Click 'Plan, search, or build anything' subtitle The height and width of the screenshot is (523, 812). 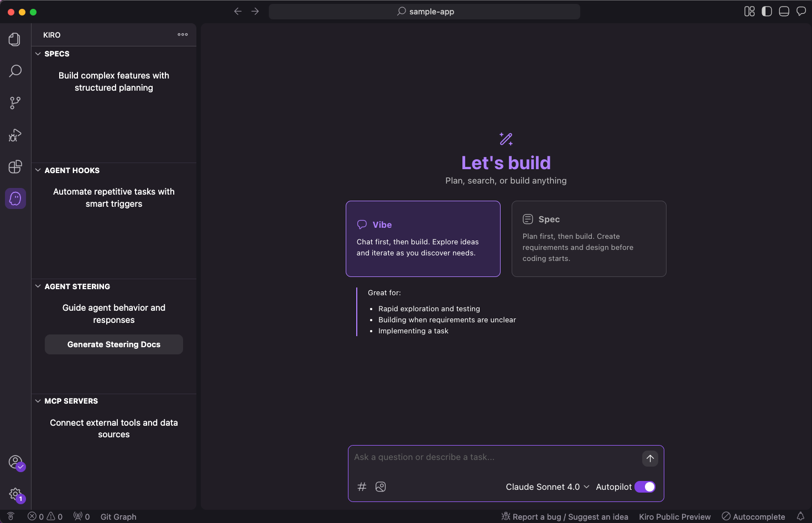click(x=506, y=180)
